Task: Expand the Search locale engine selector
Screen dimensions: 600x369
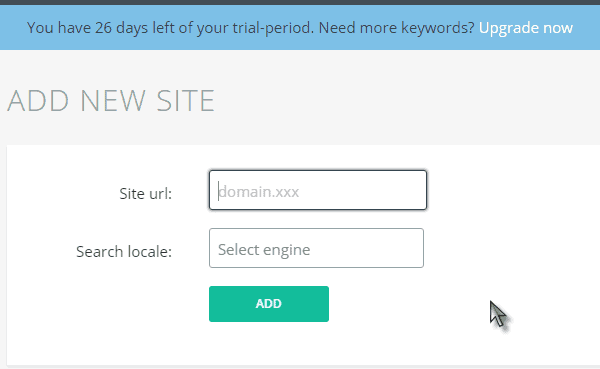Action: pyautogui.click(x=316, y=248)
